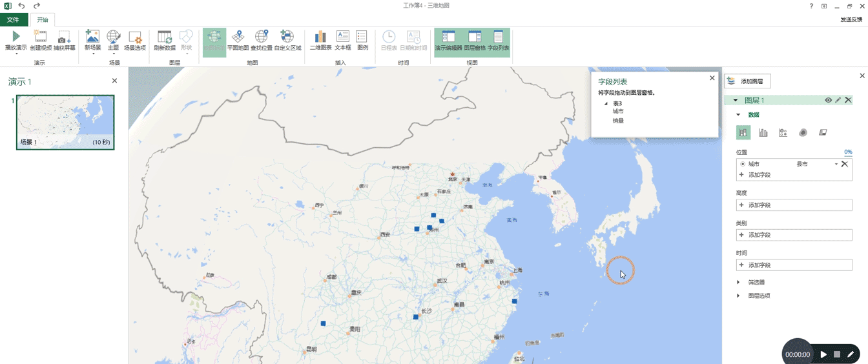Click the 播放演示 play tour icon

15,41
